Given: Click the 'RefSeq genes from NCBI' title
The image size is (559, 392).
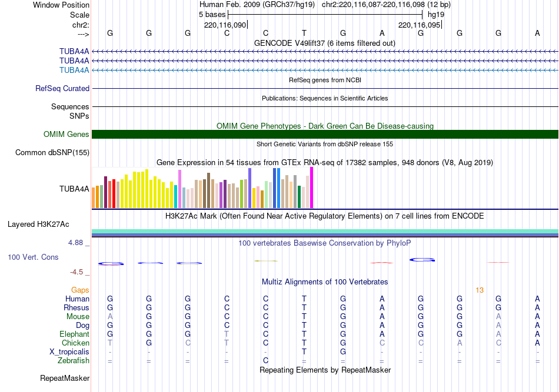Looking at the screenshot, I should [325, 80].
